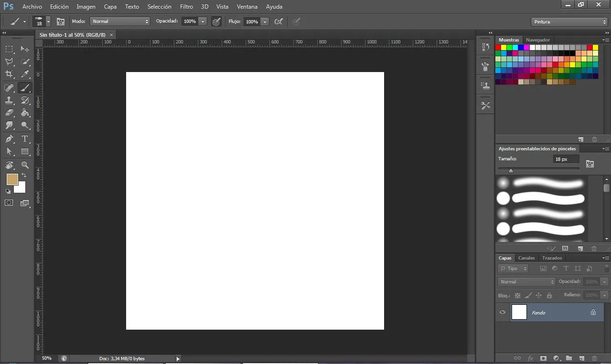Delete layer with Capas trash icon
The image size is (611, 364).
click(595, 358)
